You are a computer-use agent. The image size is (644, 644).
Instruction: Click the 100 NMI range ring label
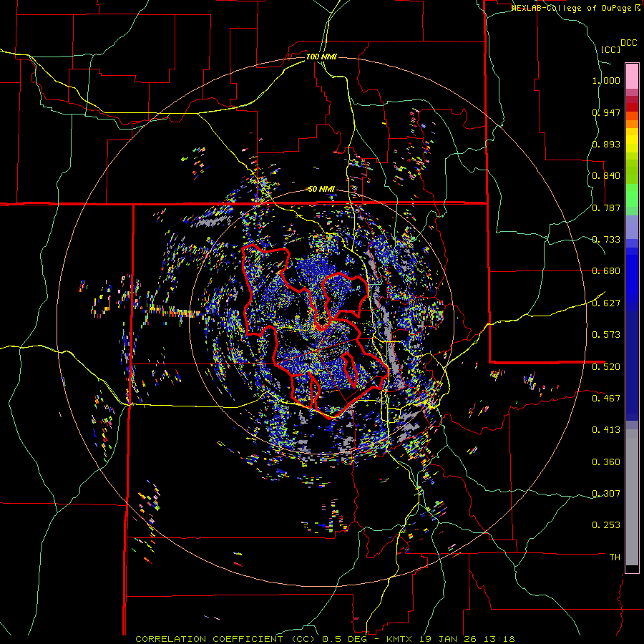[321, 57]
